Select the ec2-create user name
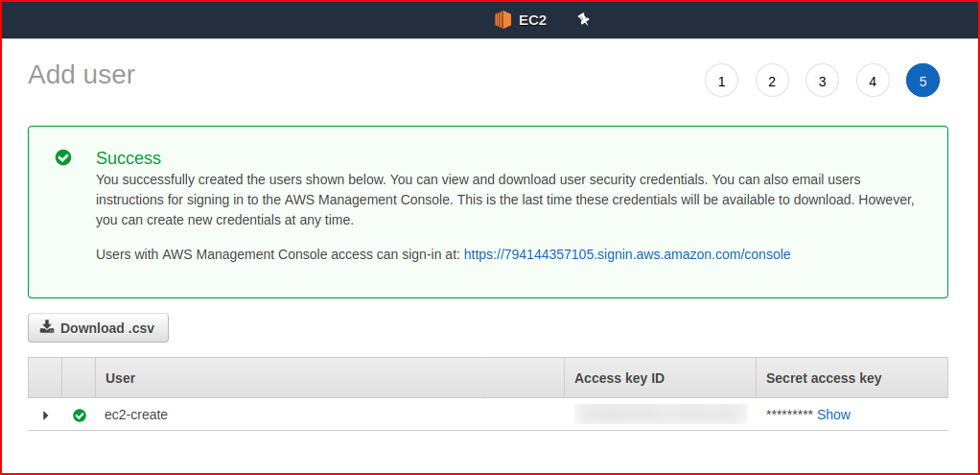The height and width of the screenshot is (475, 980). [x=136, y=415]
